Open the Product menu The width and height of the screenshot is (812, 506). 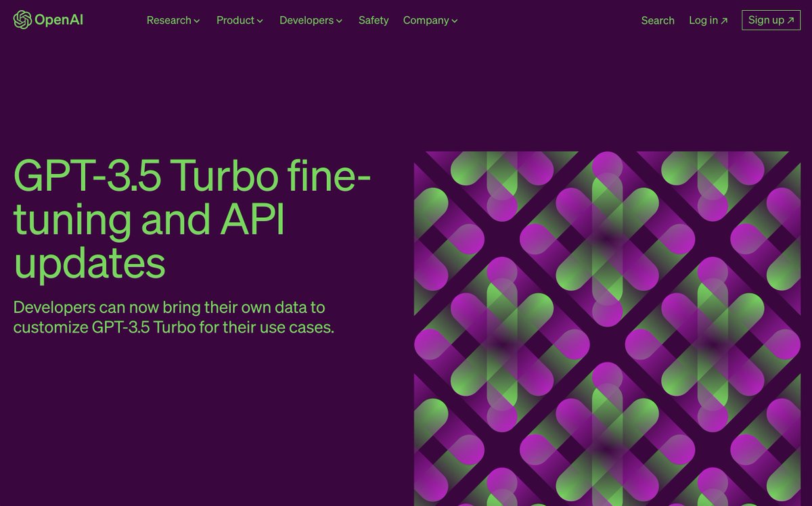pyautogui.click(x=240, y=20)
